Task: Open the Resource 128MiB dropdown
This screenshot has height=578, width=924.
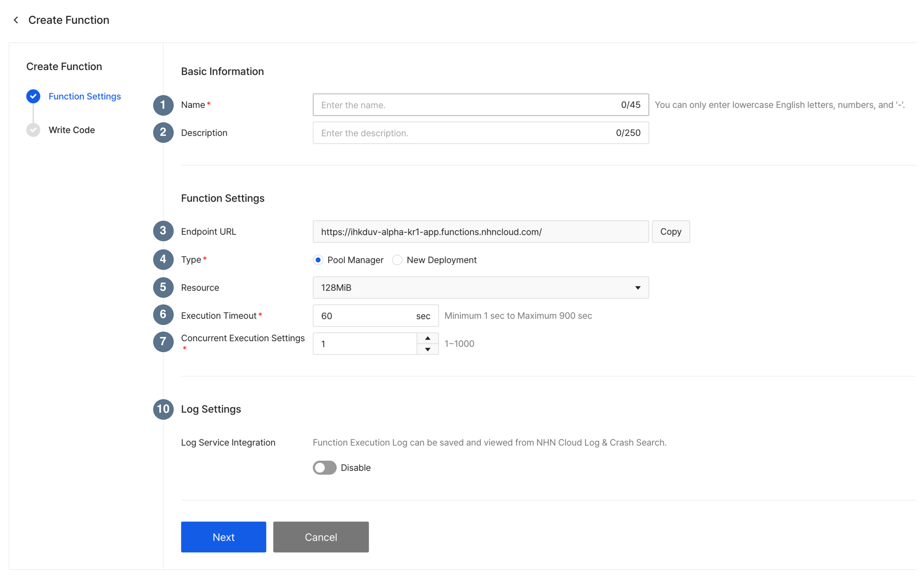Action: tap(480, 288)
